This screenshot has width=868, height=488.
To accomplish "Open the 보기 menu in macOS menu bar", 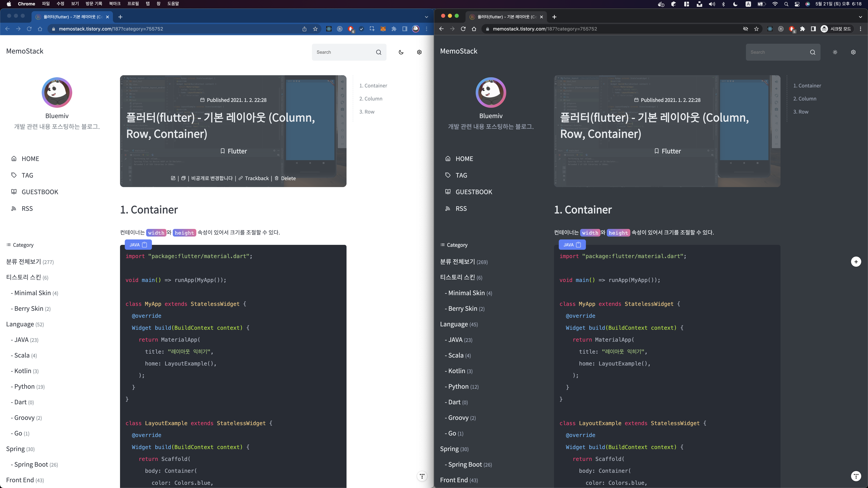I will (x=75, y=4).
